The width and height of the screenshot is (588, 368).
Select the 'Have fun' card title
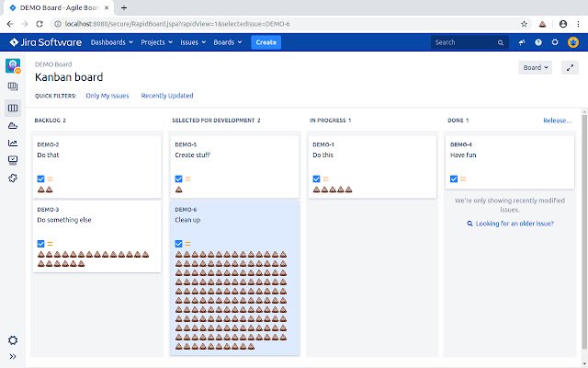click(463, 155)
